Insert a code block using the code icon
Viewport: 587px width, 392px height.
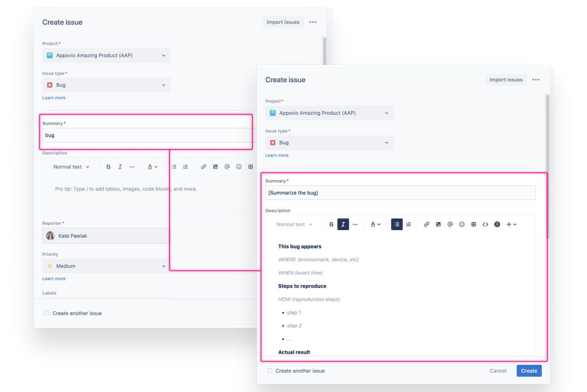click(x=485, y=224)
